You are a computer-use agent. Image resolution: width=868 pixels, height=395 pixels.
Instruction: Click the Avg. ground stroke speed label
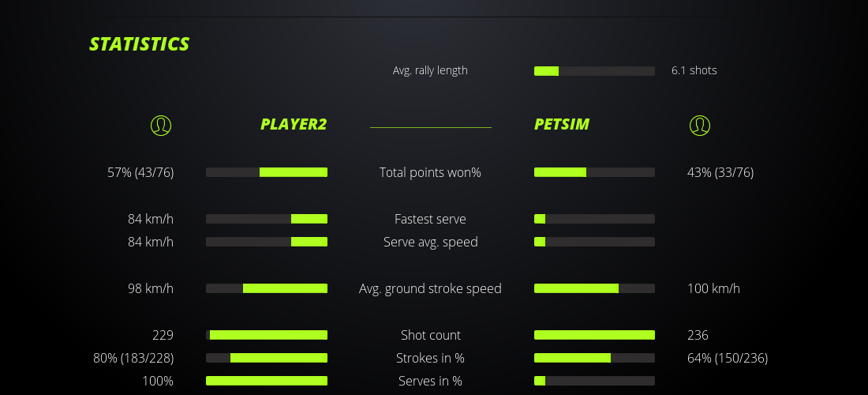tap(430, 288)
